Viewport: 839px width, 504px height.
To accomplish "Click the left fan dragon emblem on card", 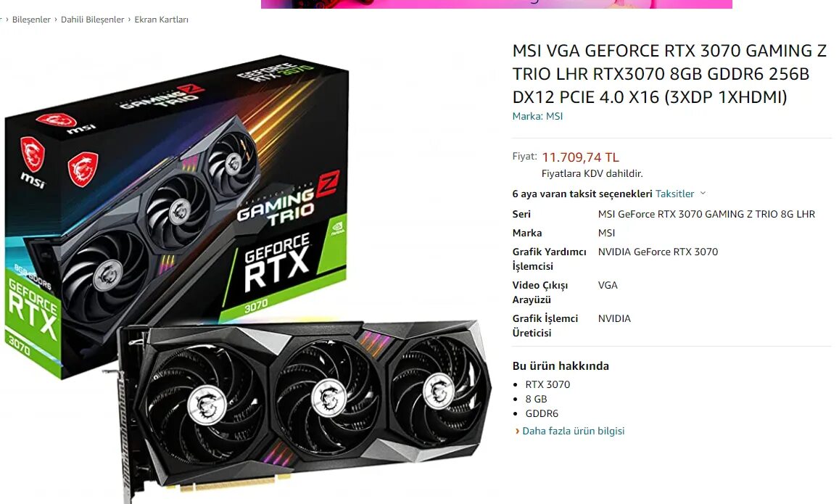I will click(207, 405).
